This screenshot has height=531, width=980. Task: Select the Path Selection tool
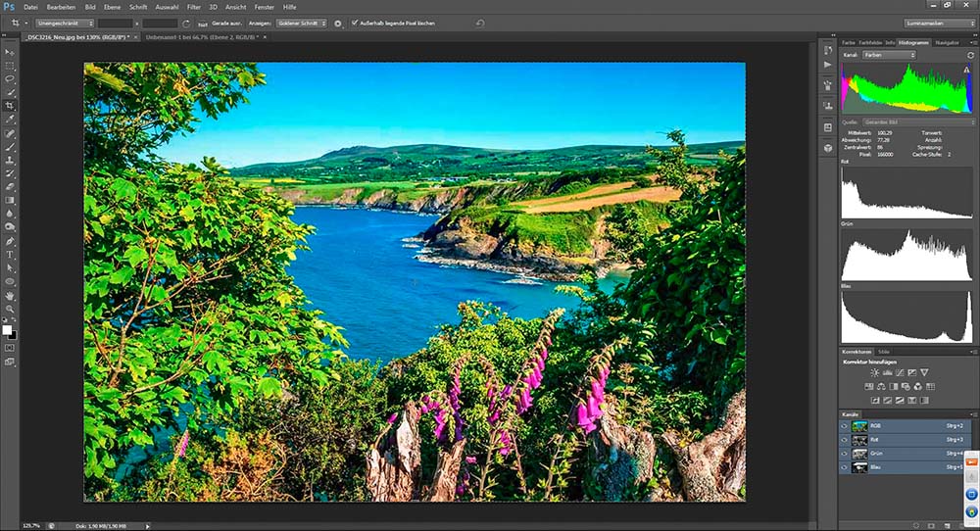(x=10, y=268)
